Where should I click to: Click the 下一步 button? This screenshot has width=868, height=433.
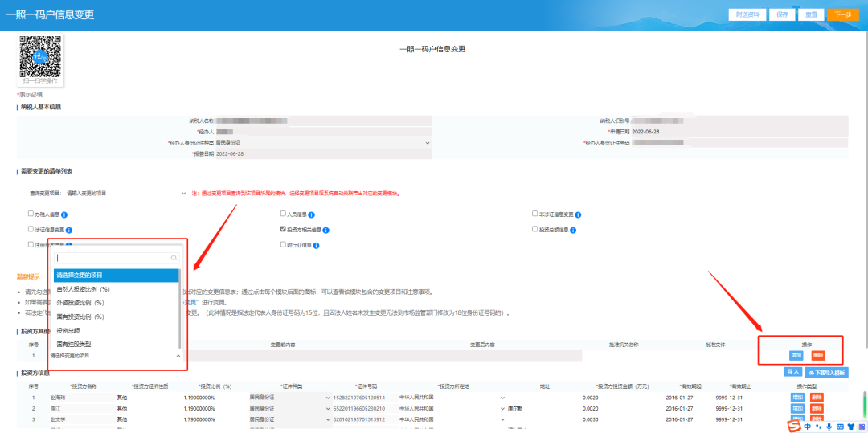pos(842,14)
